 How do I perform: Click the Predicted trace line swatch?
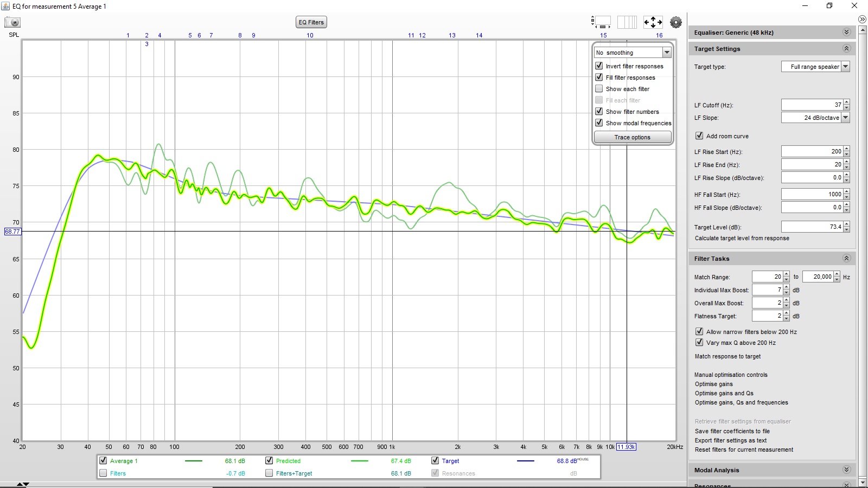[360, 461]
